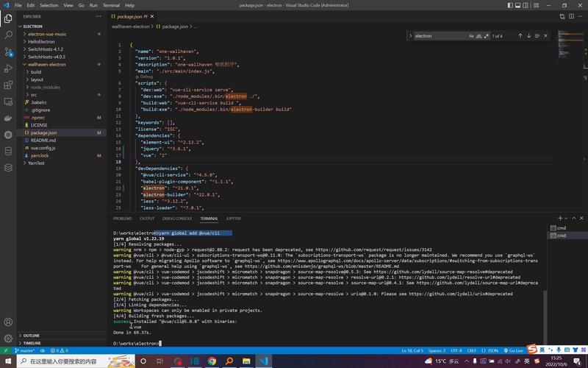Toggle Find in Selection option
The height and width of the screenshot is (368, 588).
537,35
